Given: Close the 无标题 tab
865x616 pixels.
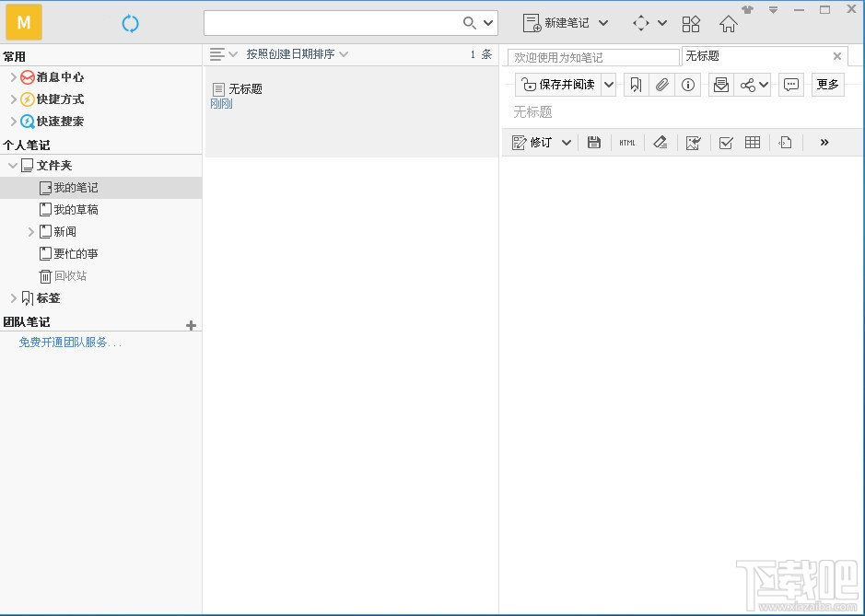Looking at the screenshot, I should tap(836, 56).
